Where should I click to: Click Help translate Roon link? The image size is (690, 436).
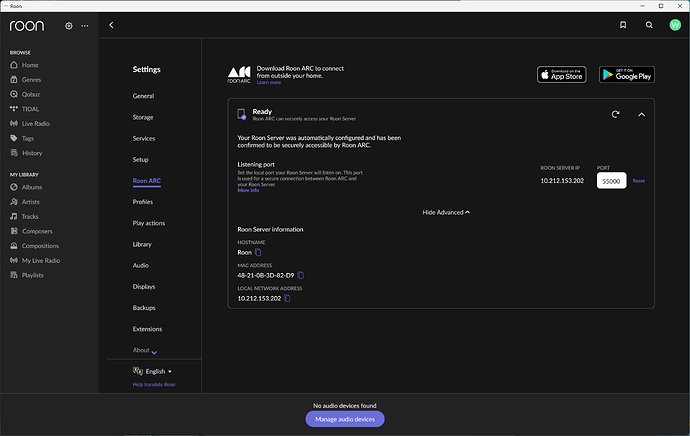click(154, 385)
